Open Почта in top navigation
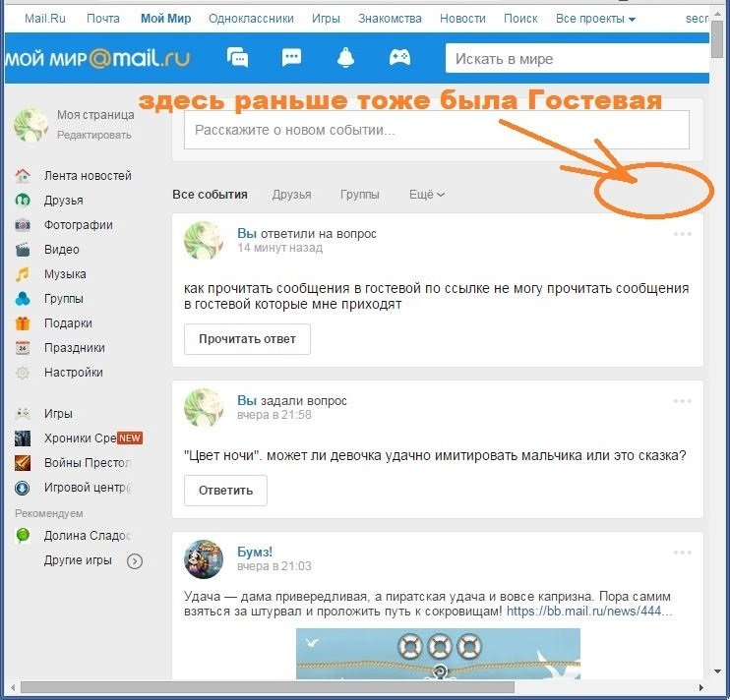Viewport: 730px width, 700px height. tap(103, 19)
